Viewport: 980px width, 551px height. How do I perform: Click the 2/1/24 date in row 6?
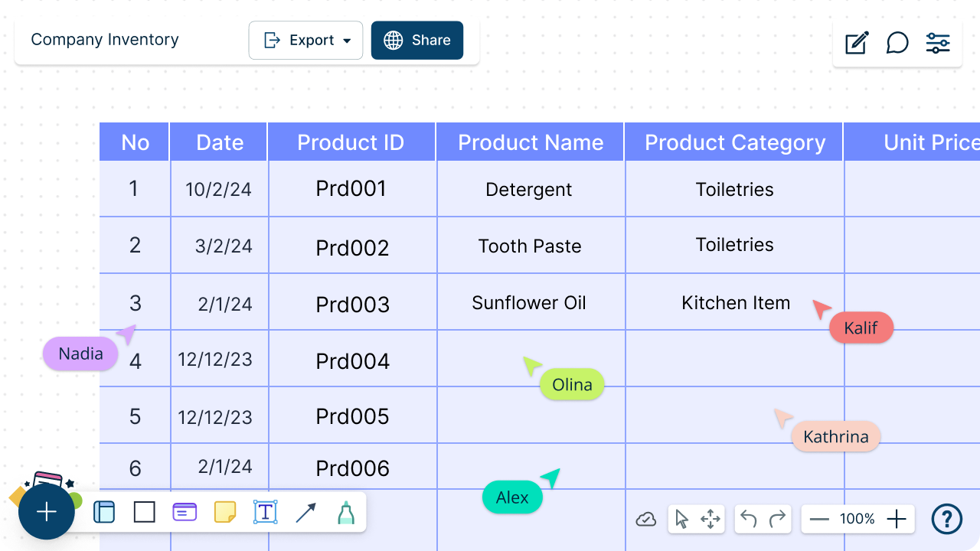coord(225,466)
